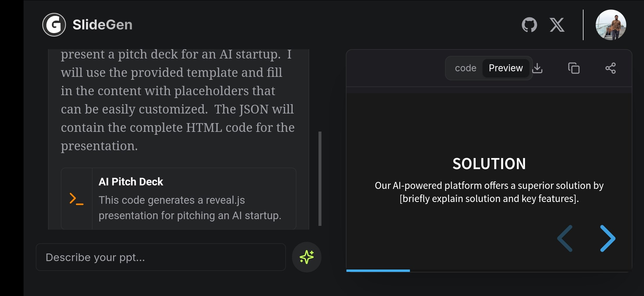Open the AI Pitch Deck card
The image size is (644, 296).
coord(179,199)
